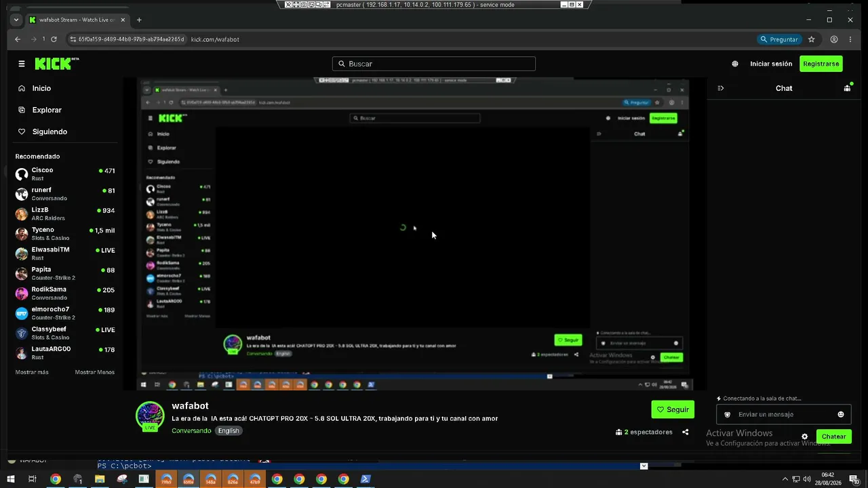The image size is (868, 488).
Task: Click the wafabot channel avatar
Action: (150, 415)
